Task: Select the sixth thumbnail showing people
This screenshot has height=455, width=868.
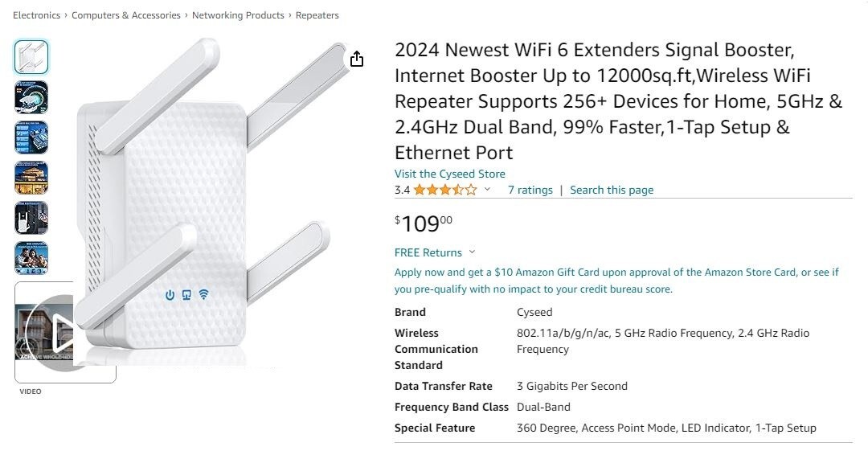Action: (31, 258)
